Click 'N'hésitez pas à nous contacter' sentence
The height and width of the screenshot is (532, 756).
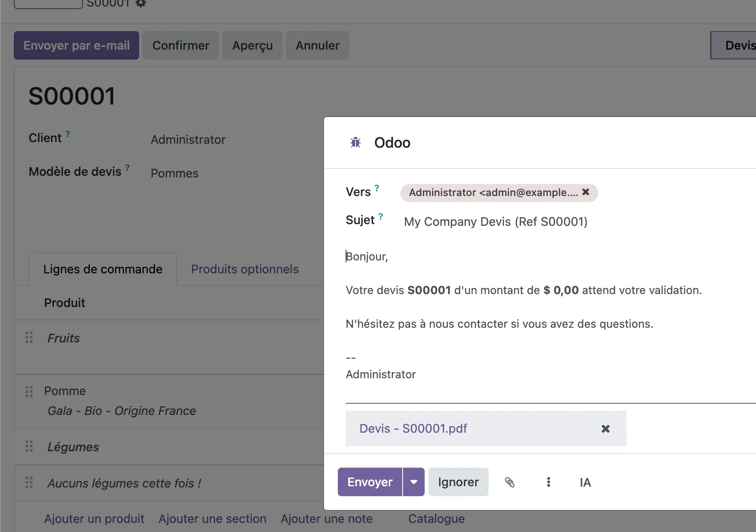pyautogui.click(x=499, y=324)
